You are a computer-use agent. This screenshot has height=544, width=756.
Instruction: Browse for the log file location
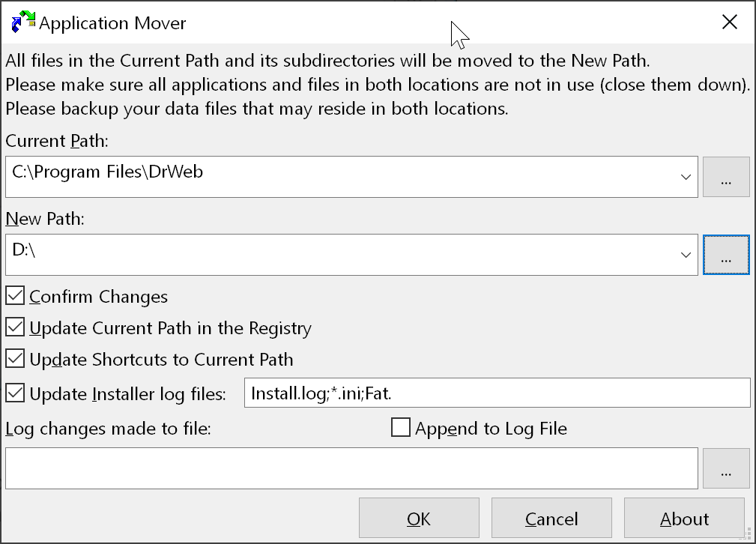(x=726, y=468)
